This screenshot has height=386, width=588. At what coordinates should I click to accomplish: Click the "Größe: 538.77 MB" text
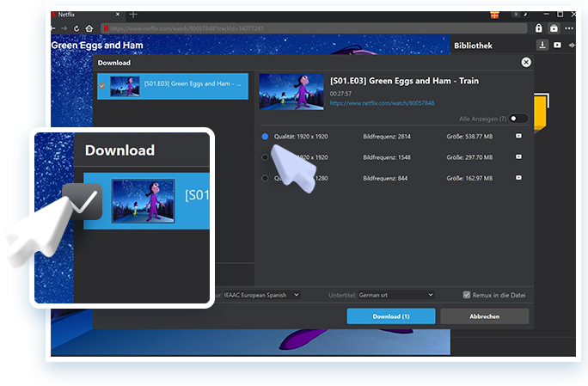point(469,137)
